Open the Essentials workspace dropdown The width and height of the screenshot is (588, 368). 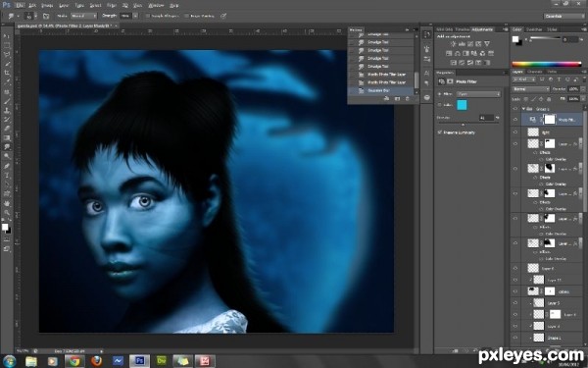coord(564,16)
